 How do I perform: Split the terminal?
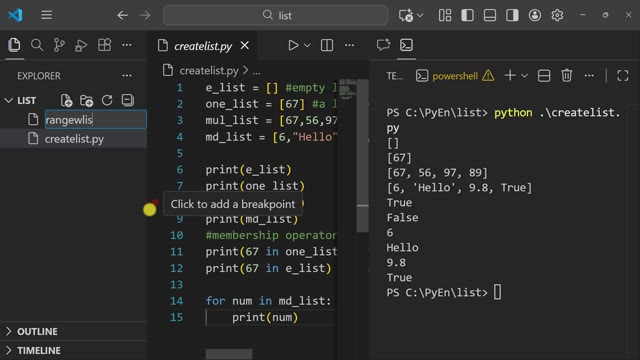(544, 76)
